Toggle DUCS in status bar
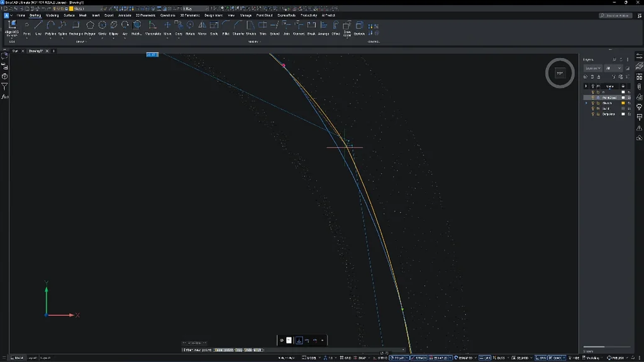 [x=499, y=358]
